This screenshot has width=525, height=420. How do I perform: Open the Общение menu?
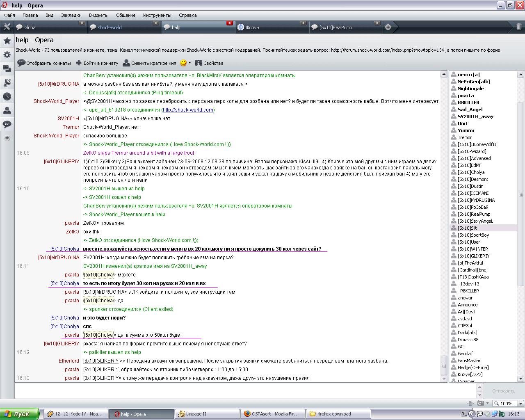tap(126, 15)
